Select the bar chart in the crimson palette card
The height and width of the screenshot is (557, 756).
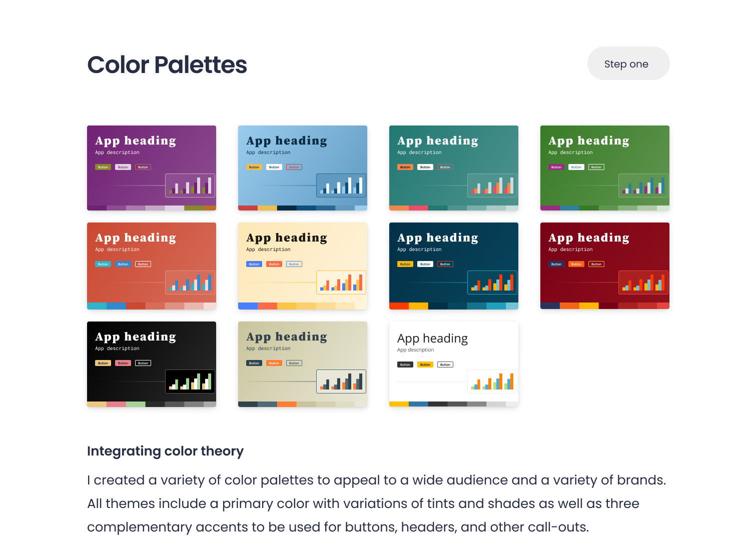click(x=643, y=282)
